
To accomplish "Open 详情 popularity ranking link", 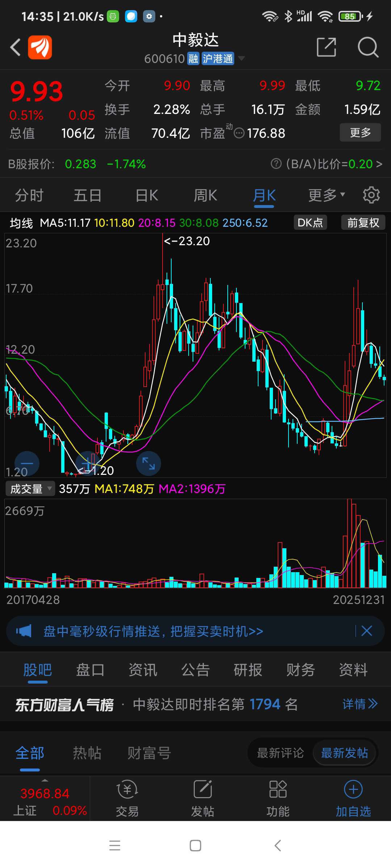I will (360, 704).
